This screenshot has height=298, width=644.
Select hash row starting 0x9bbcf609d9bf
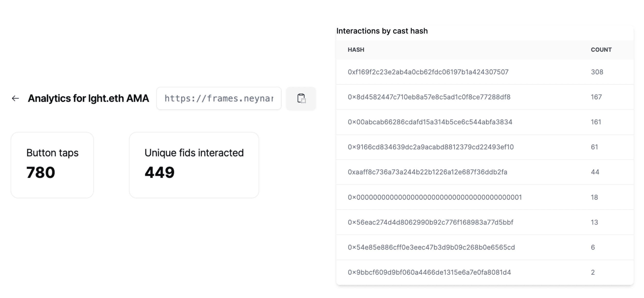coord(485,272)
